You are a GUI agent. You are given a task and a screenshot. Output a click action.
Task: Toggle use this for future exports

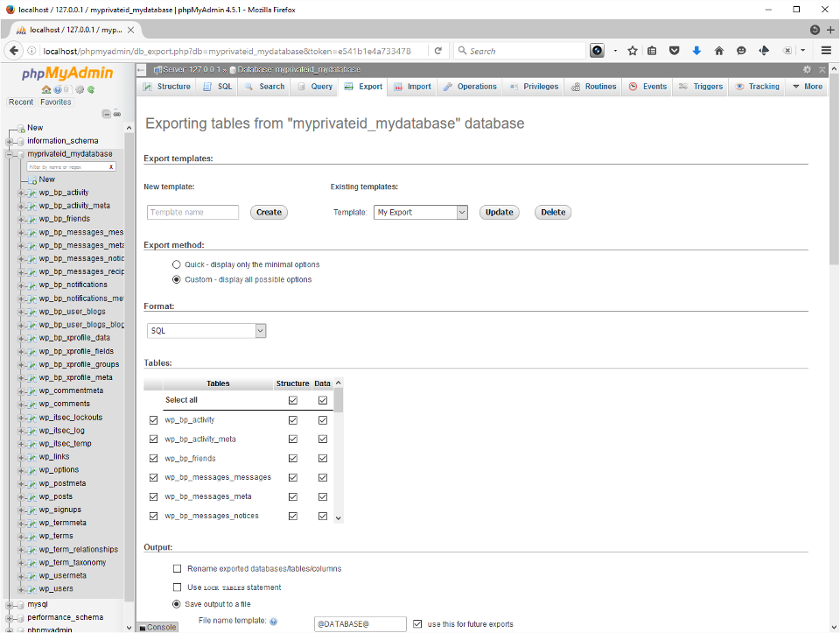[x=417, y=624]
